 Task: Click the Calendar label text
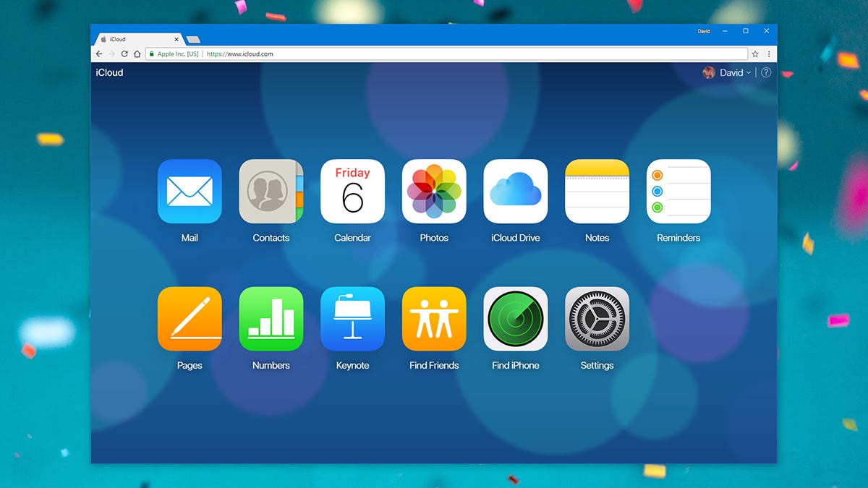coord(352,238)
